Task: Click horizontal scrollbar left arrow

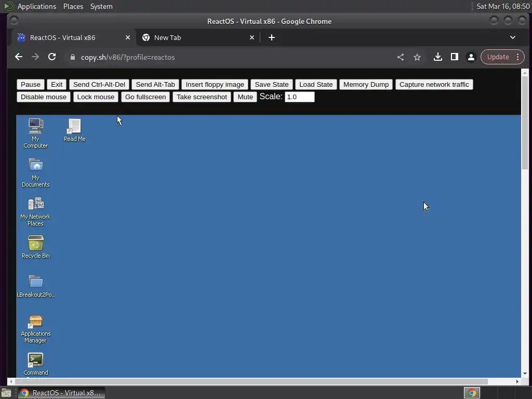Action: click(11, 382)
